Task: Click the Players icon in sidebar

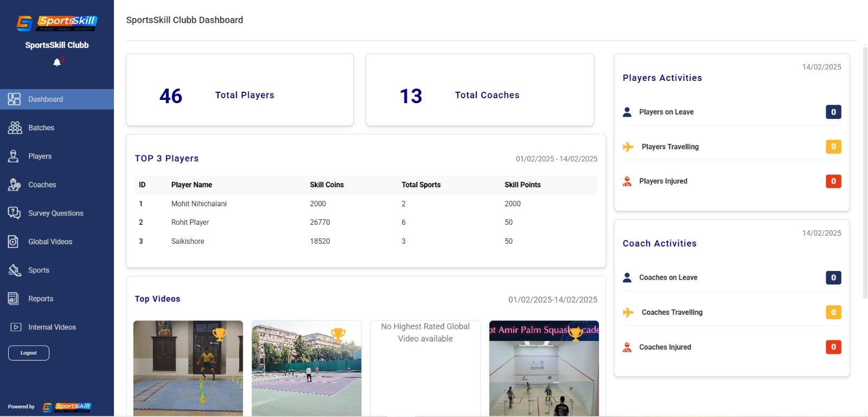Action: point(14,156)
